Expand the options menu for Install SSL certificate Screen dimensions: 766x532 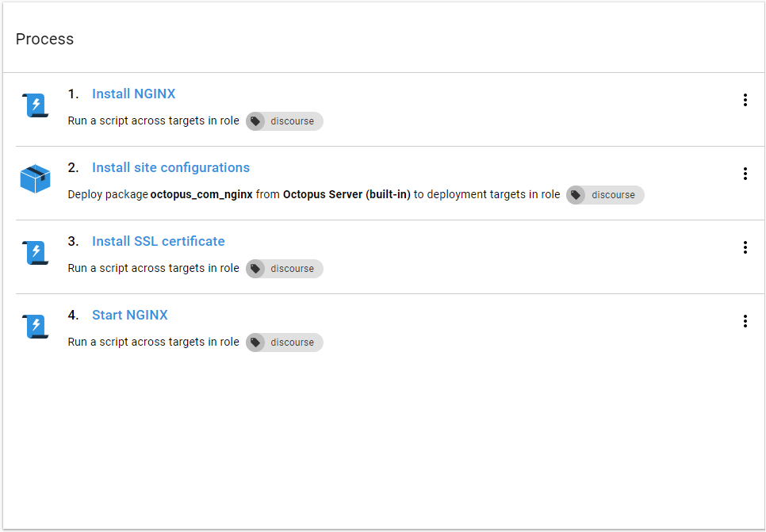(745, 247)
